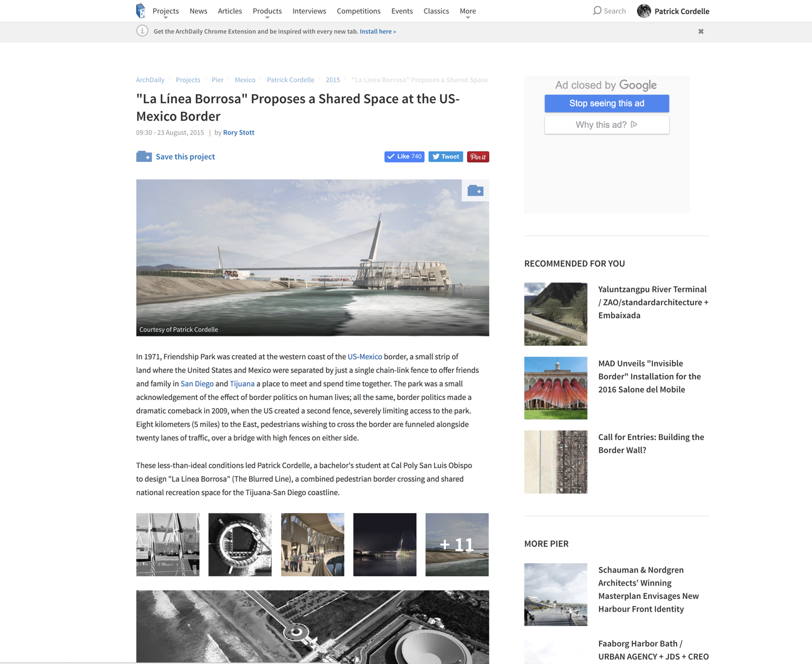Open the Tijuana link

(x=242, y=384)
